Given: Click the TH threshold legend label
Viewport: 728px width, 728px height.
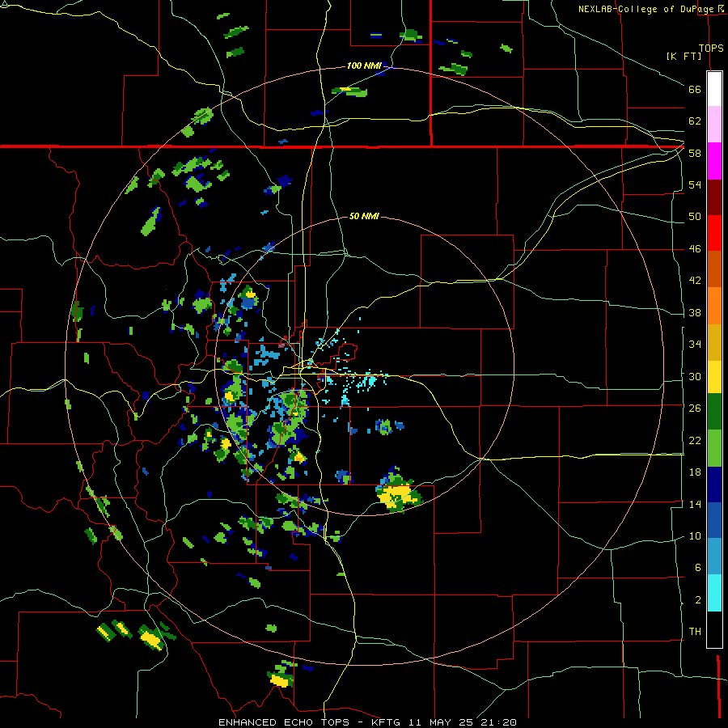Looking at the screenshot, I should (695, 632).
